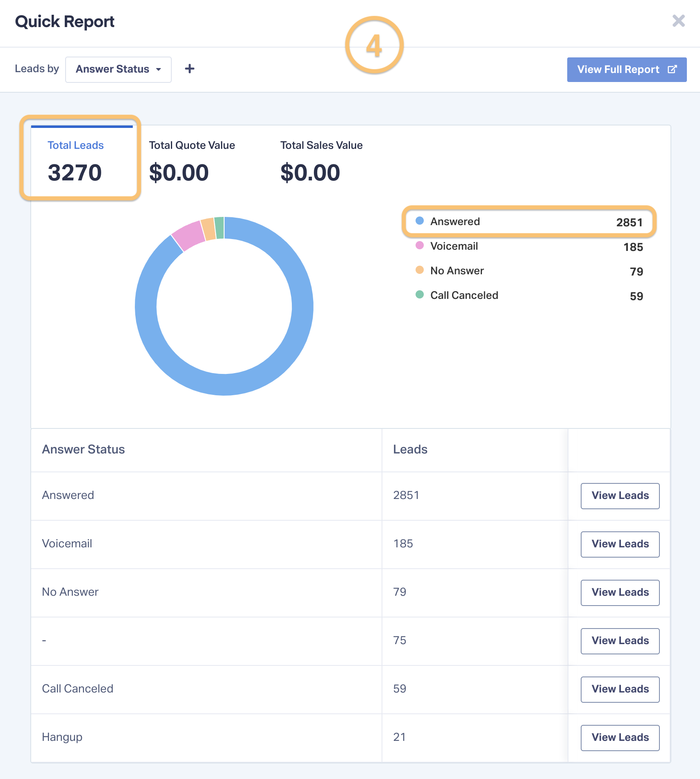700x779 pixels.
Task: Click the pink Voicemail donut segment
Action: tap(189, 236)
